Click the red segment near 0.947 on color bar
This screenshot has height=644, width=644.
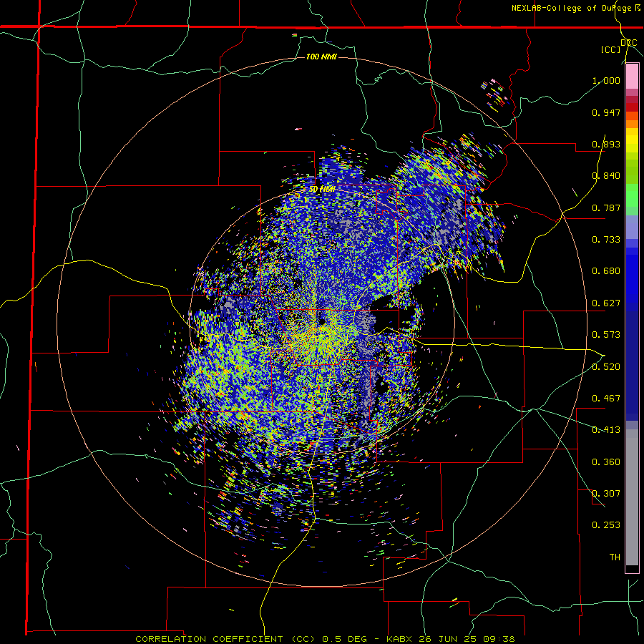tap(632, 107)
